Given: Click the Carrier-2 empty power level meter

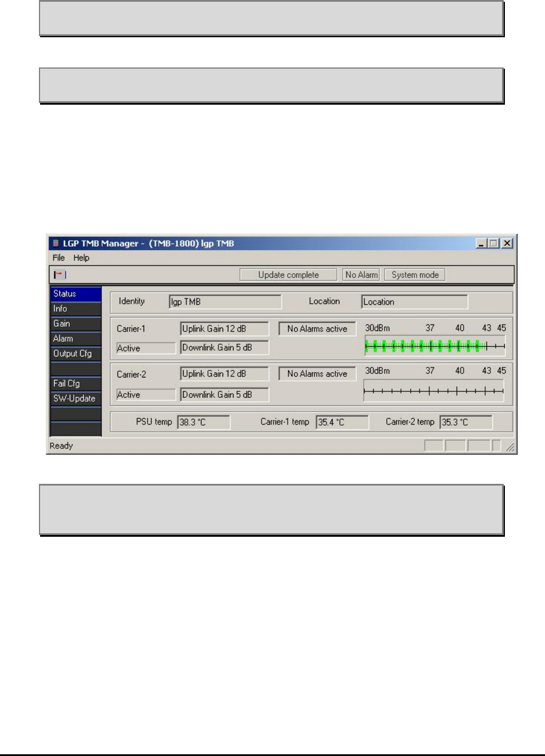Looking at the screenshot, I should (x=433, y=390).
